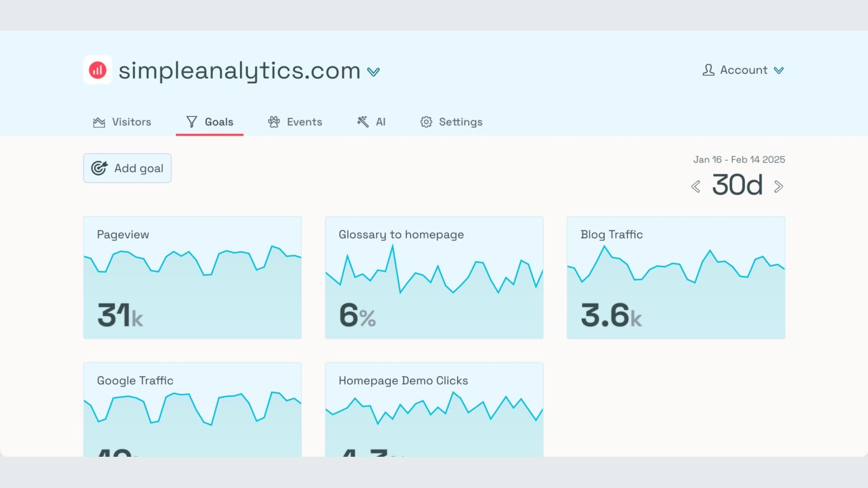The width and height of the screenshot is (868, 488).
Task: Open the 30d period selector
Action: click(737, 185)
